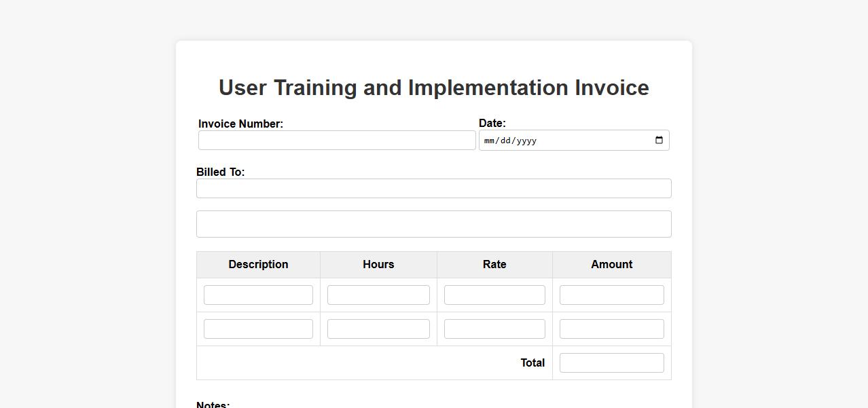Click the Invoice Number label text
Screen dimensions: 868x408
[x=240, y=124]
